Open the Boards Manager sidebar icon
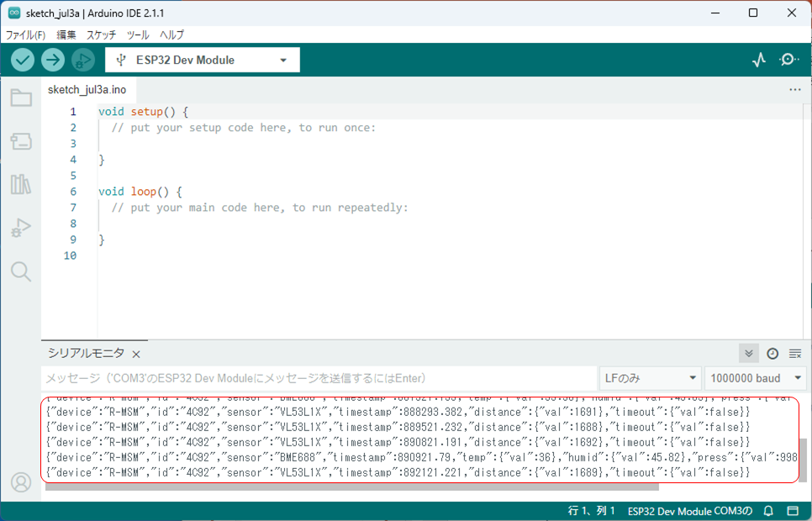The image size is (812, 521). click(21, 141)
